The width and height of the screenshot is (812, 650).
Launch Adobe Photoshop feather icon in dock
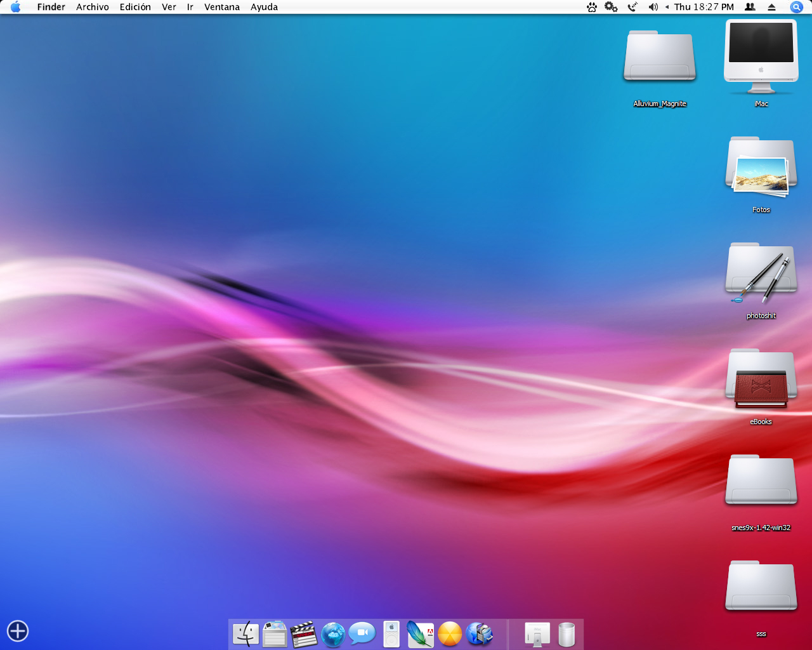421,633
